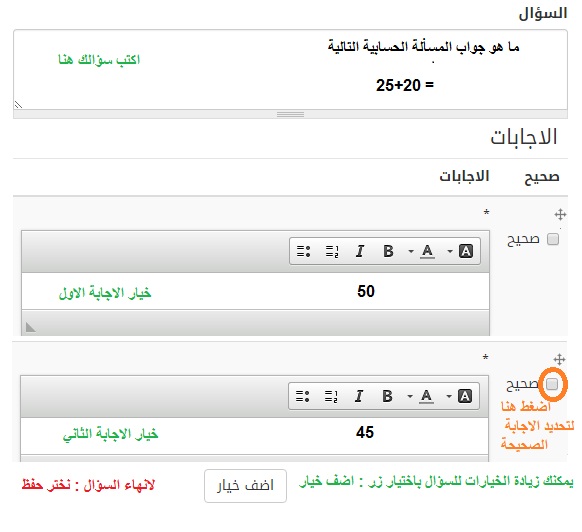The width and height of the screenshot is (582, 532).
Task: Open font color dropdown in second answer toolbar
Action: [x=410, y=396]
